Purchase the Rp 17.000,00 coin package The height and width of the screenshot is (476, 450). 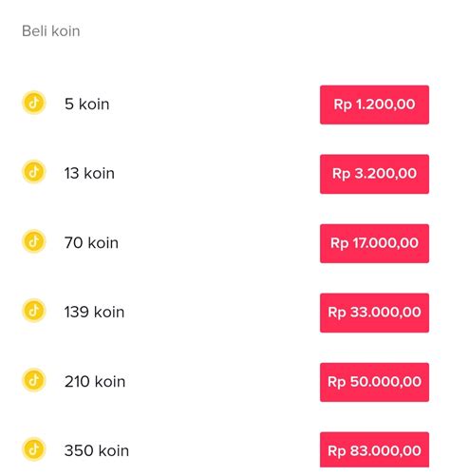coord(374,243)
